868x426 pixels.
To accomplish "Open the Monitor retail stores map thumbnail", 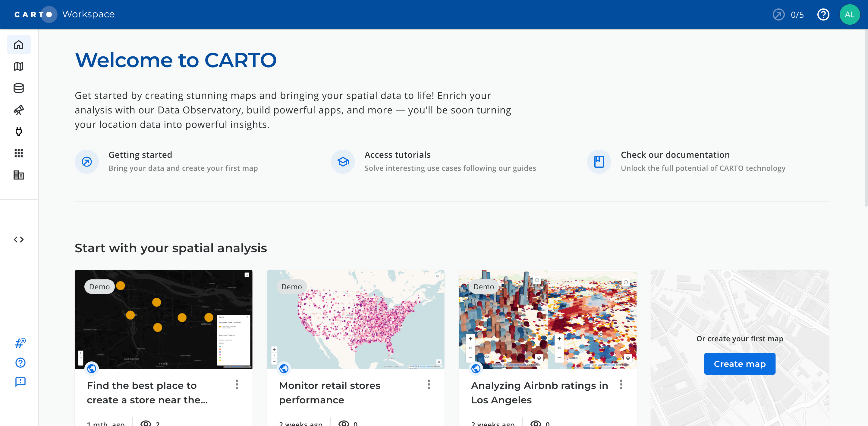I will 356,319.
